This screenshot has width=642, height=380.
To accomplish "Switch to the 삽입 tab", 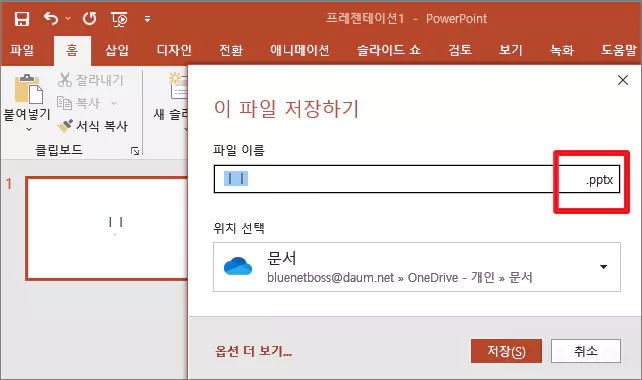I will click(x=117, y=50).
